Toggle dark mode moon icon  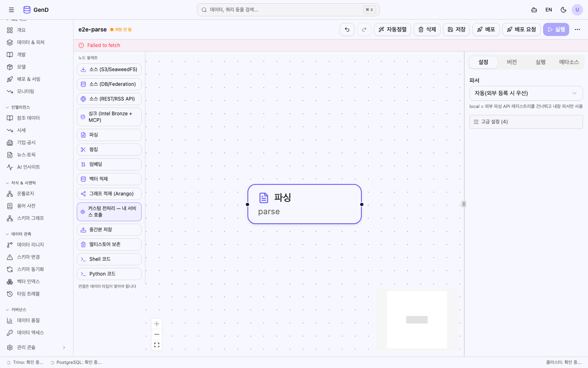(563, 10)
